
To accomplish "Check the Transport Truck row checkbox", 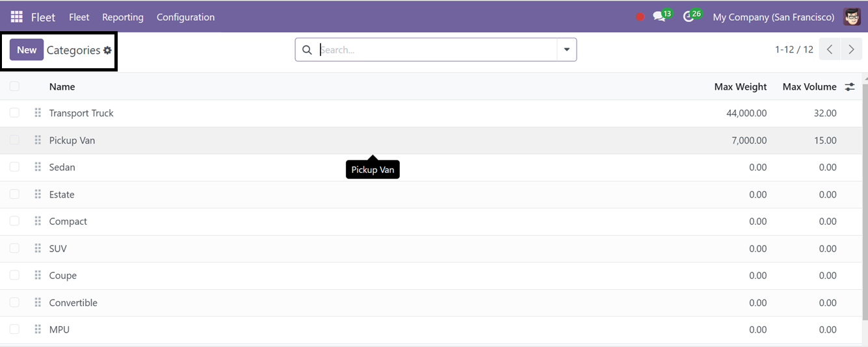I will tap(14, 113).
